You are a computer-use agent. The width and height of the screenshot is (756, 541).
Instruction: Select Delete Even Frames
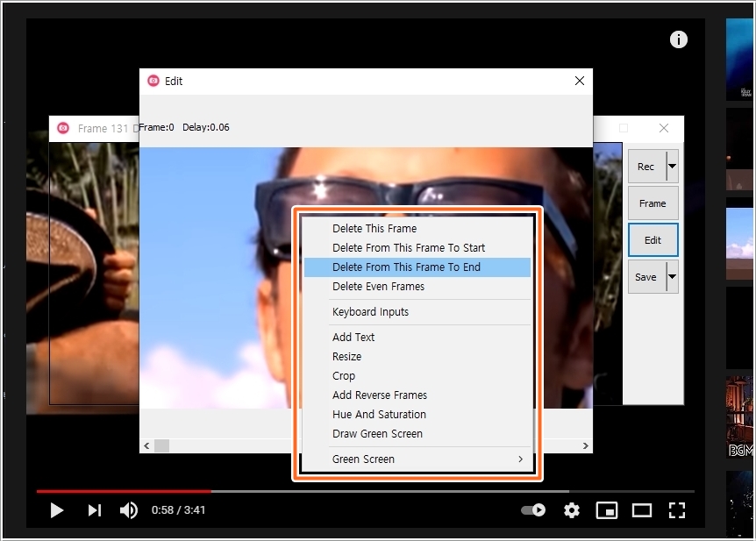tap(417, 287)
